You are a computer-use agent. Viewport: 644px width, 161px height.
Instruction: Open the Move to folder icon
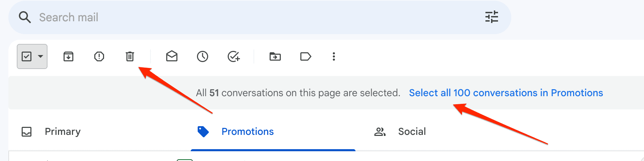(x=275, y=56)
